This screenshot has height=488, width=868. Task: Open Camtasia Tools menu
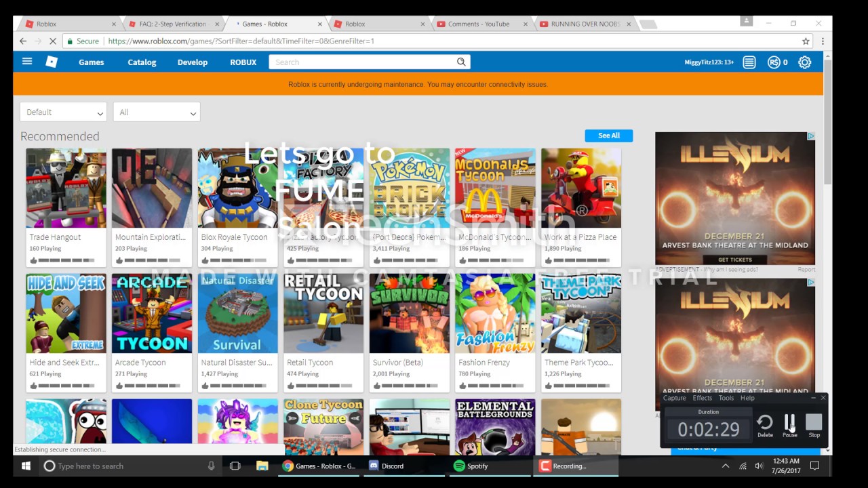click(x=726, y=398)
